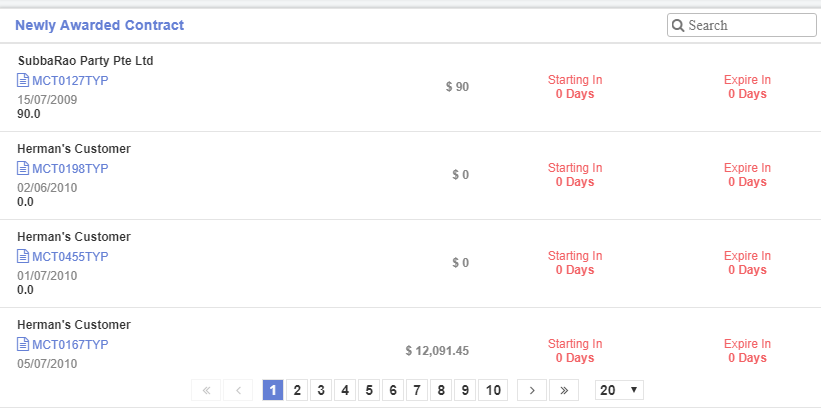
Task: Open contract link MCT0455TYP
Action: [x=70, y=257]
